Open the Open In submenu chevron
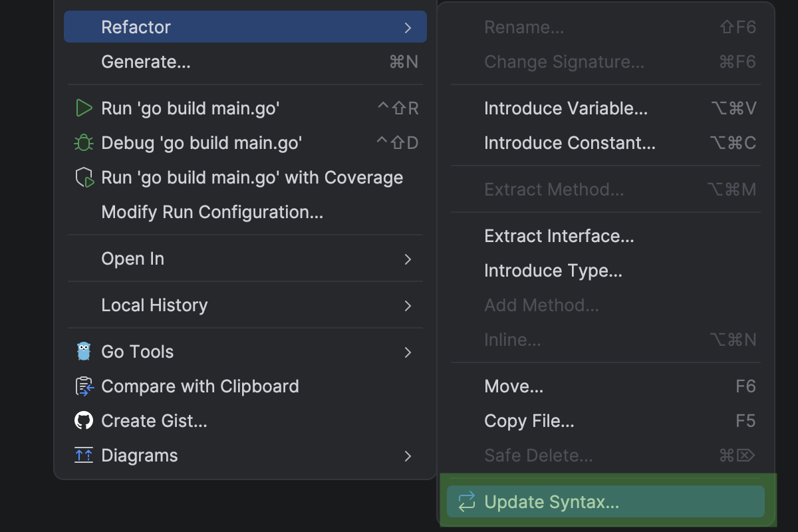Viewport: 798px width, 532px height. point(408,259)
